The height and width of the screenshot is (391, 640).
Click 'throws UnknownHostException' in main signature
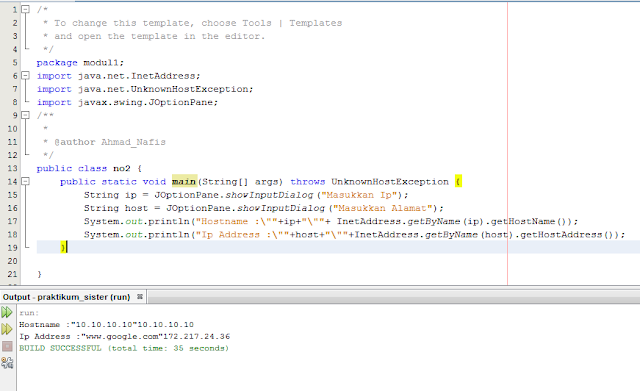(369, 182)
